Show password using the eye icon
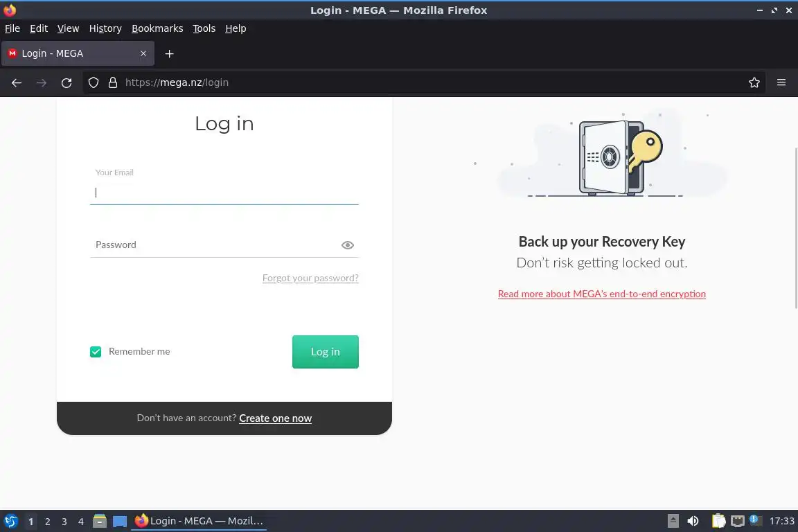 point(348,245)
